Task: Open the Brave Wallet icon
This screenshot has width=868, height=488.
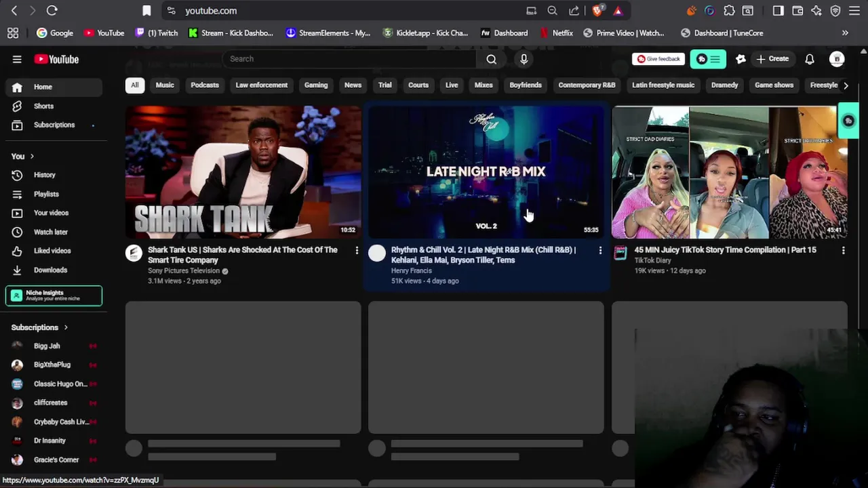Action: tap(797, 10)
